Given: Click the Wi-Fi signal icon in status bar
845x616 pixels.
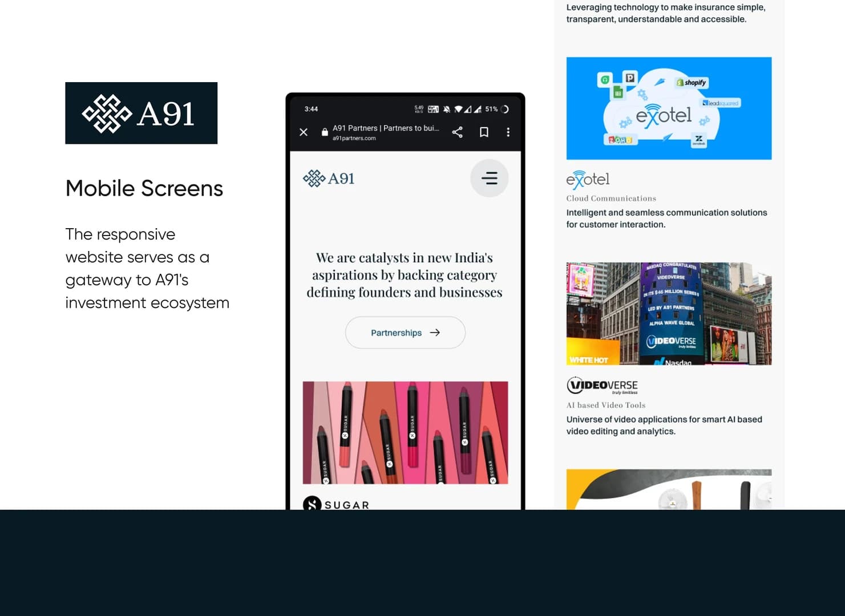Looking at the screenshot, I should 458,109.
